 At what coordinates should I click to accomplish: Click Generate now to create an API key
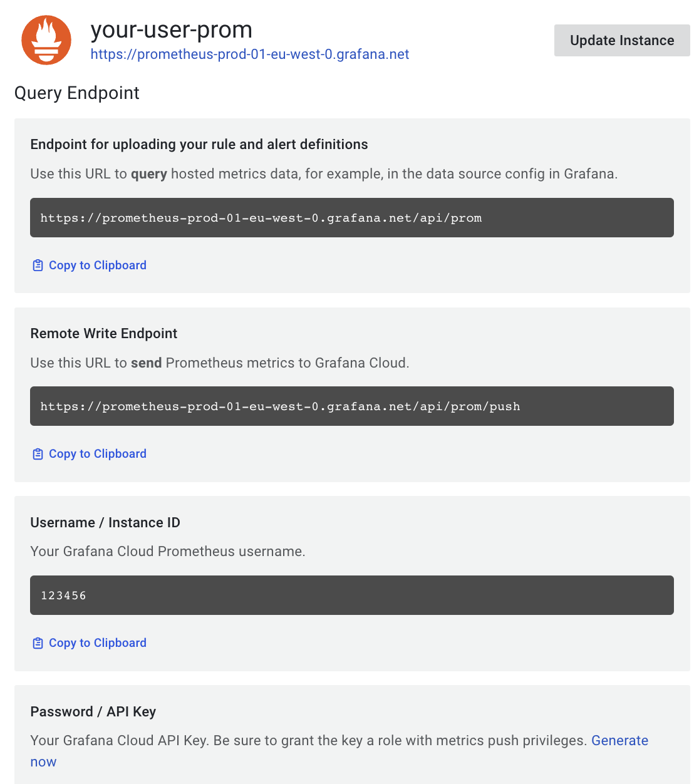coord(619,740)
